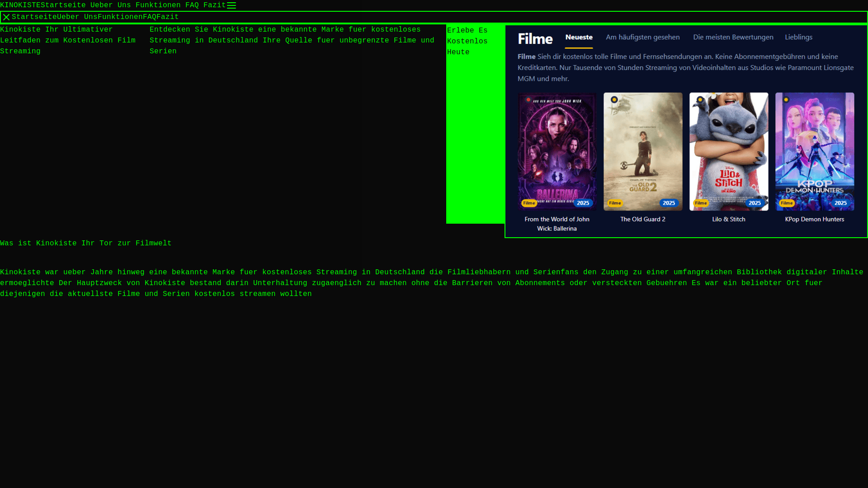Open FAQ in top header
The height and width of the screenshot is (488, 868).
point(192,5)
